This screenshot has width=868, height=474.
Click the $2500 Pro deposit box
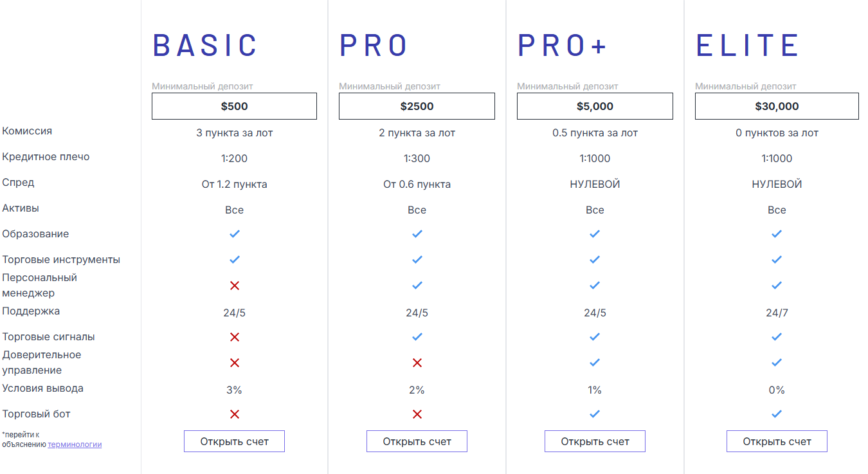click(x=417, y=106)
